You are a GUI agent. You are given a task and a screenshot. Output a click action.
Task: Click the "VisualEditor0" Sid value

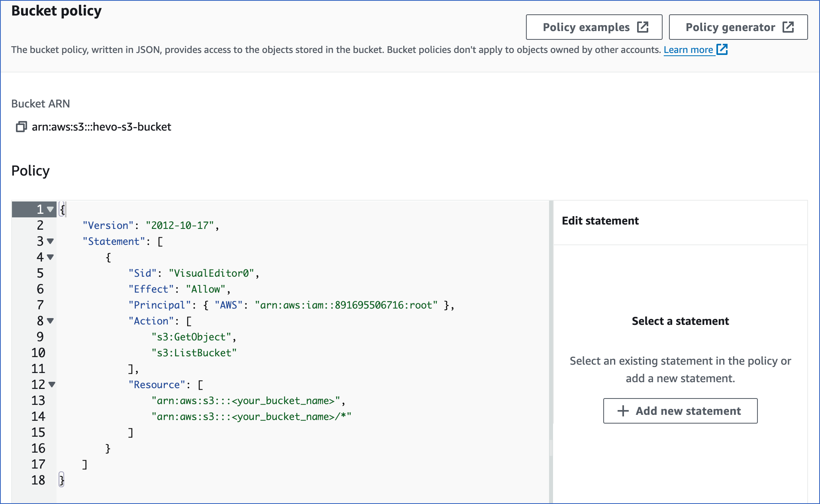[x=211, y=273]
